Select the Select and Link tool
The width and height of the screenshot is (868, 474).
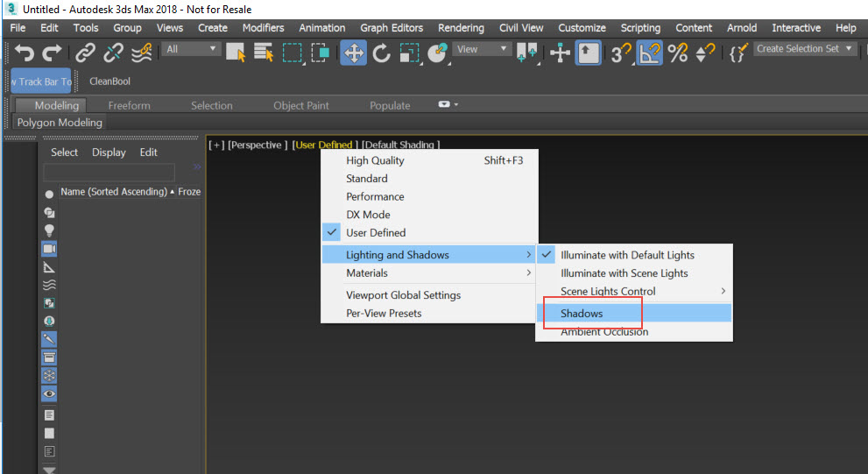click(85, 53)
